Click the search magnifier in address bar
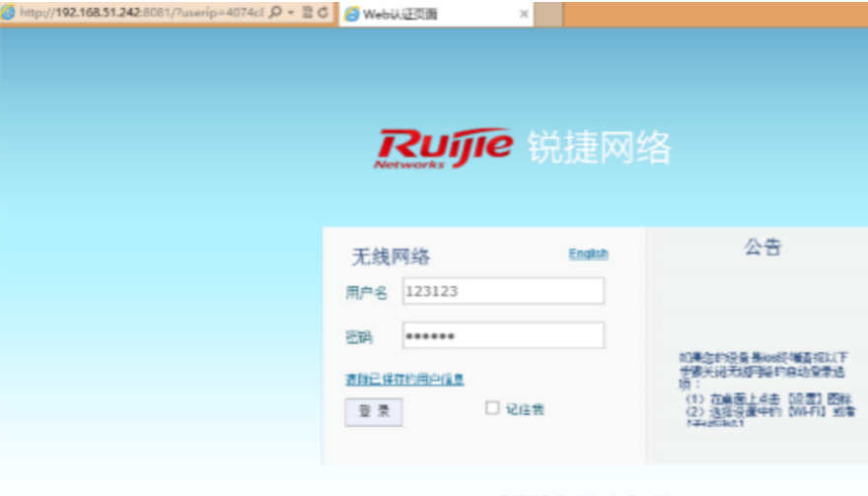 pyautogui.click(x=275, y=13)
